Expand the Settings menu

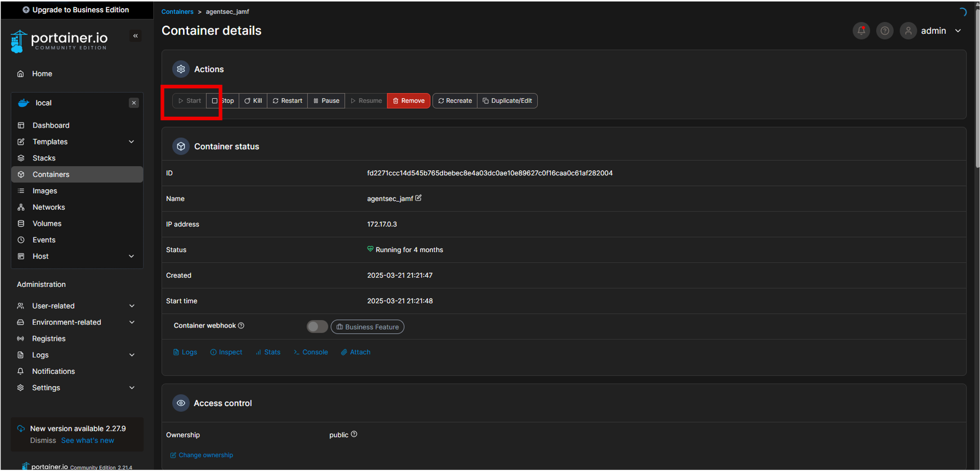pyautogui.click(x=132, y=388)
